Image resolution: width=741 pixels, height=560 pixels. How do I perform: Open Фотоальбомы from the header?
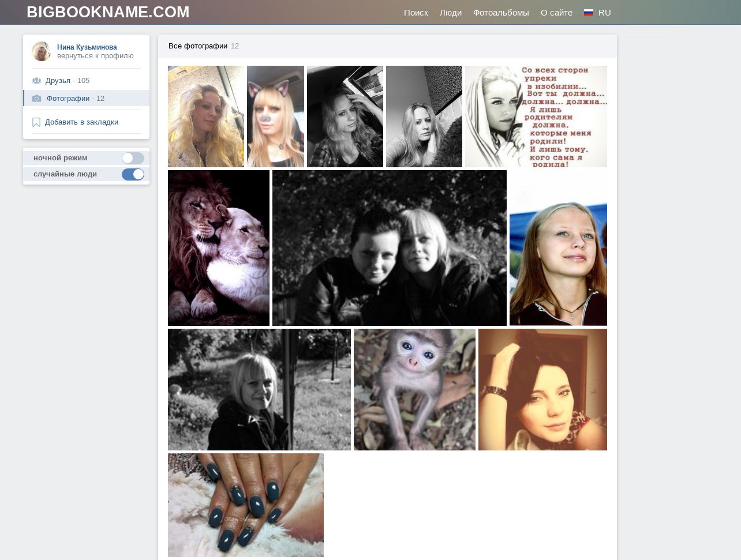point(500,13)
